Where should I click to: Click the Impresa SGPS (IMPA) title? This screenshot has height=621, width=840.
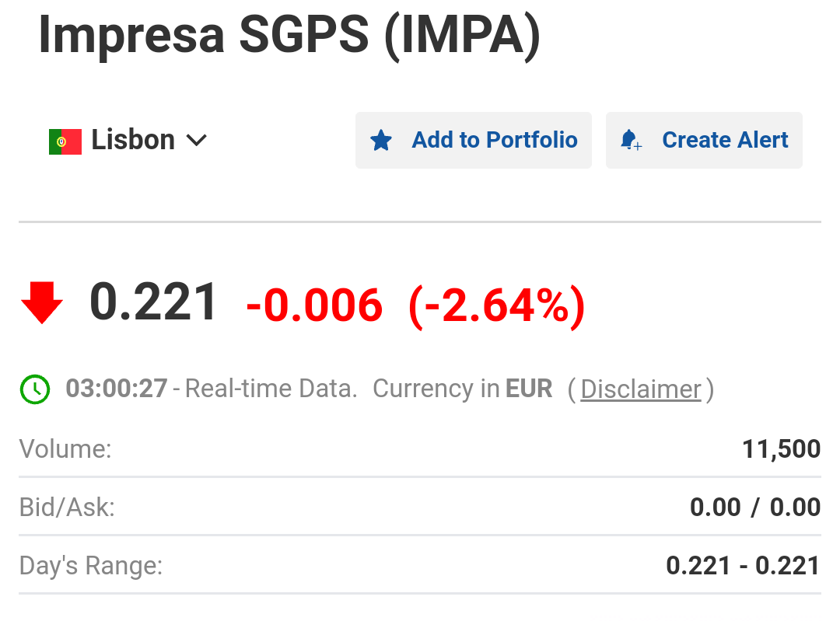[289, 35]
